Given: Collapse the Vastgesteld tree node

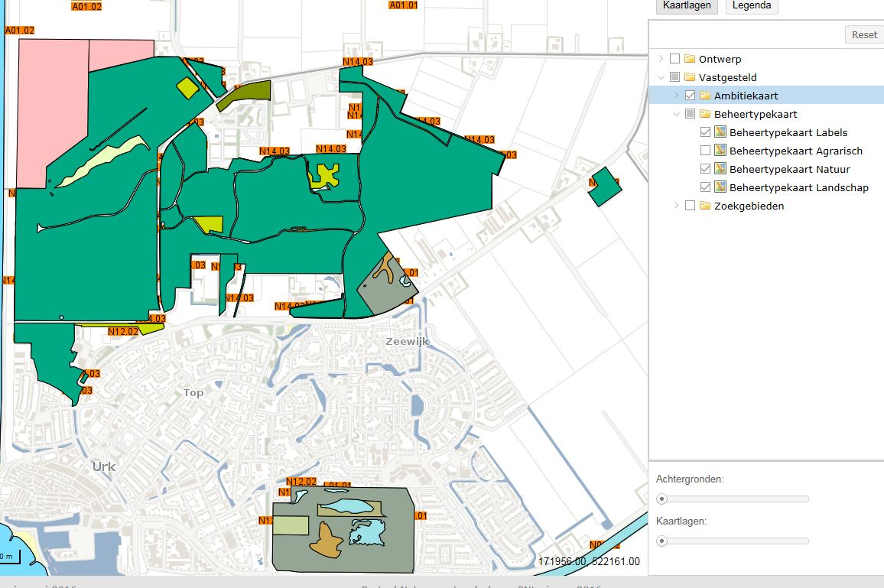Looking at the screenshot, I should pos(661,77).
